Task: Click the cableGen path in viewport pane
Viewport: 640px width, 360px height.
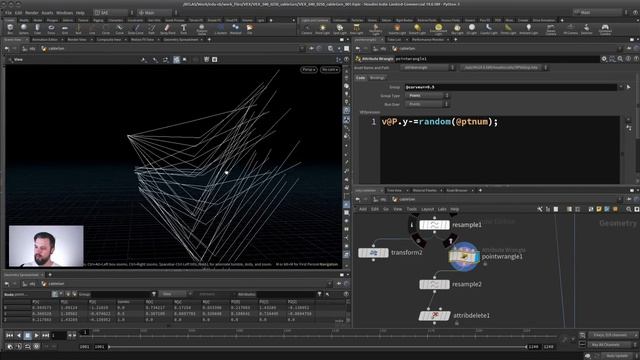Action: 57,49
